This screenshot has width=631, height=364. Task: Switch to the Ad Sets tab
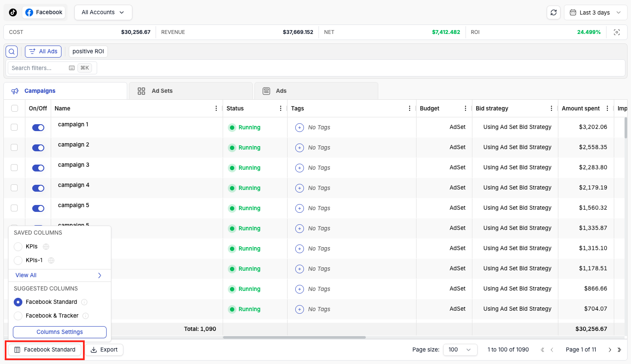(x=162, y=91)
